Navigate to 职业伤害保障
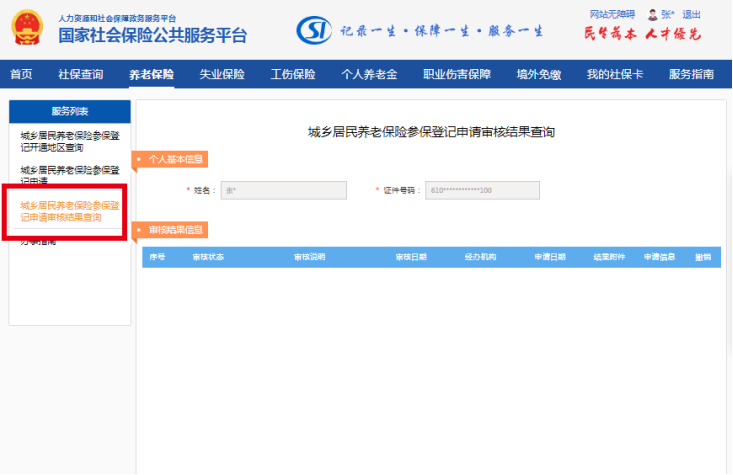The width and height of the screenshot is (733, 475). [457, 75]
